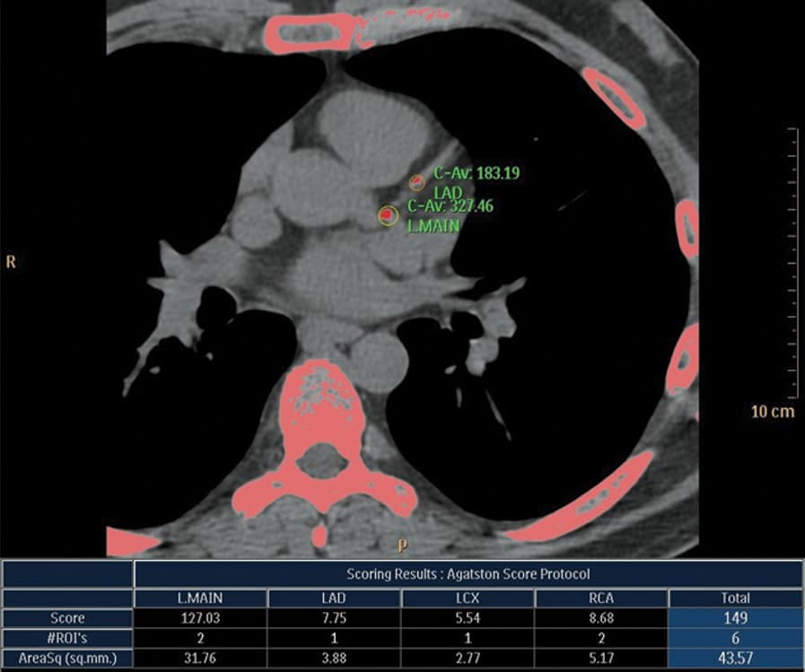Click the vertical scale ruler
The width and height of the screenshot is (805, 672).
pyautogui.click(x=793, y=263)
